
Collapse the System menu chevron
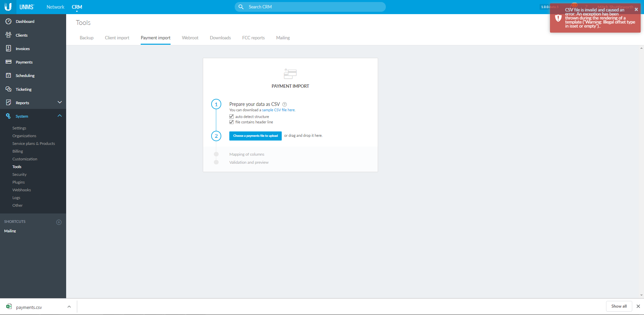59,116
